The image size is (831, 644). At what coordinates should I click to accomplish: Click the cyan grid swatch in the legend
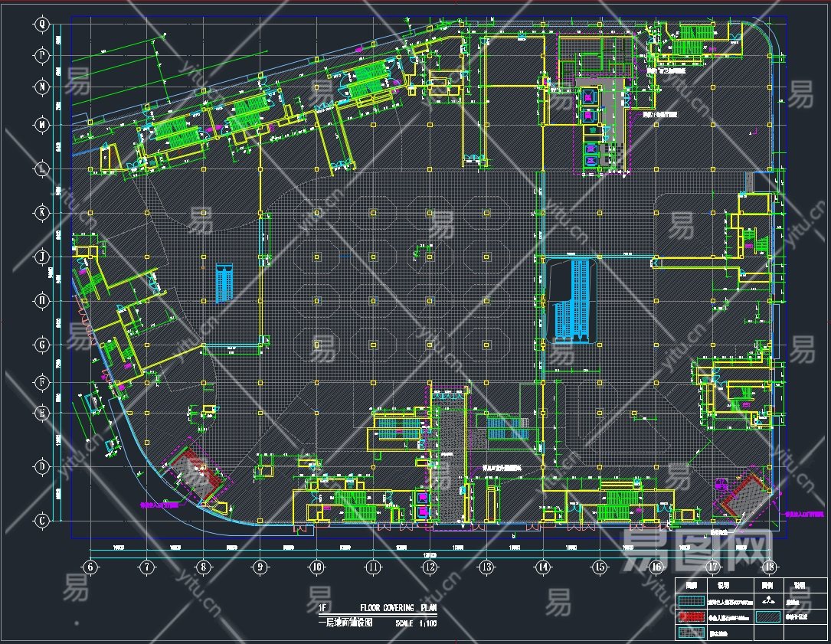point(692,602)
